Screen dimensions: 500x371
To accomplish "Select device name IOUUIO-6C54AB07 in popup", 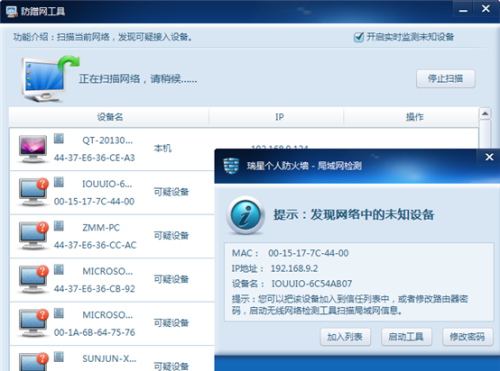I will click(312, 284).
